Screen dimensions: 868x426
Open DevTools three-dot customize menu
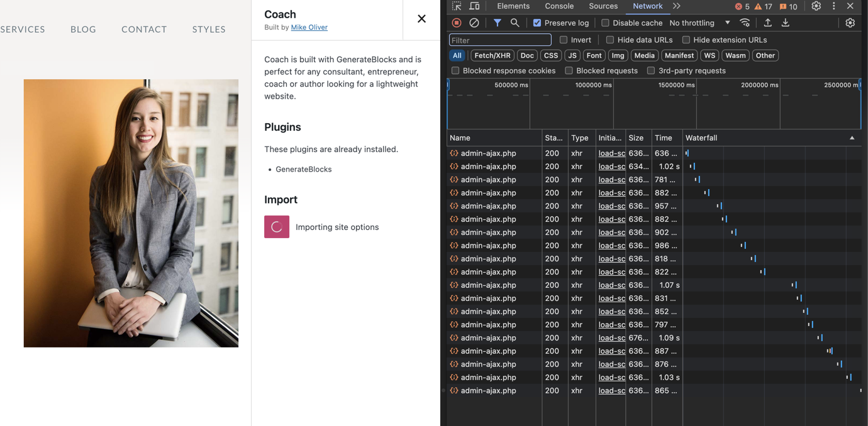pos(834,6)
